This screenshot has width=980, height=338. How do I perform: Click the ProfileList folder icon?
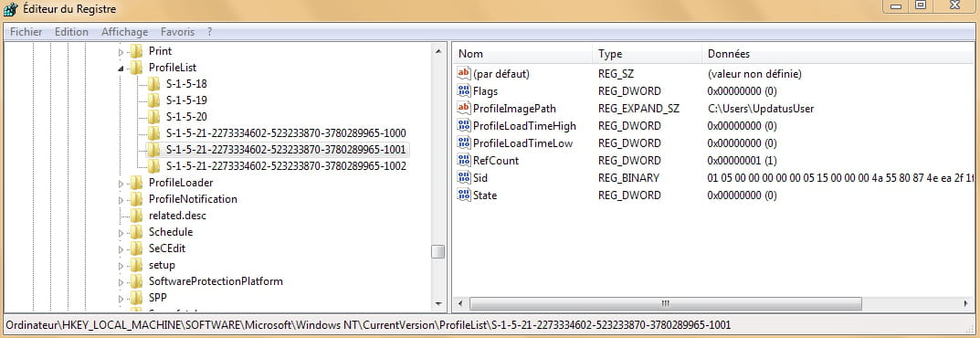point(136,68)
